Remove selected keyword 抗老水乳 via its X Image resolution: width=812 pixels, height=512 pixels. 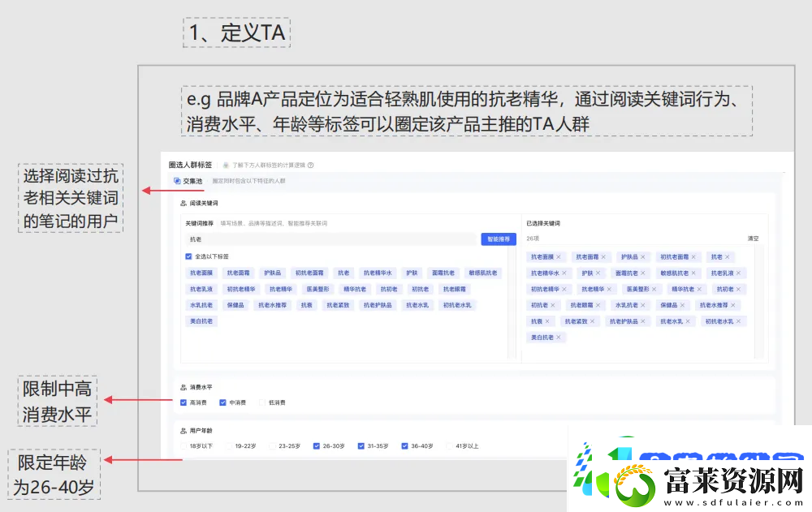tap(688, 321)
